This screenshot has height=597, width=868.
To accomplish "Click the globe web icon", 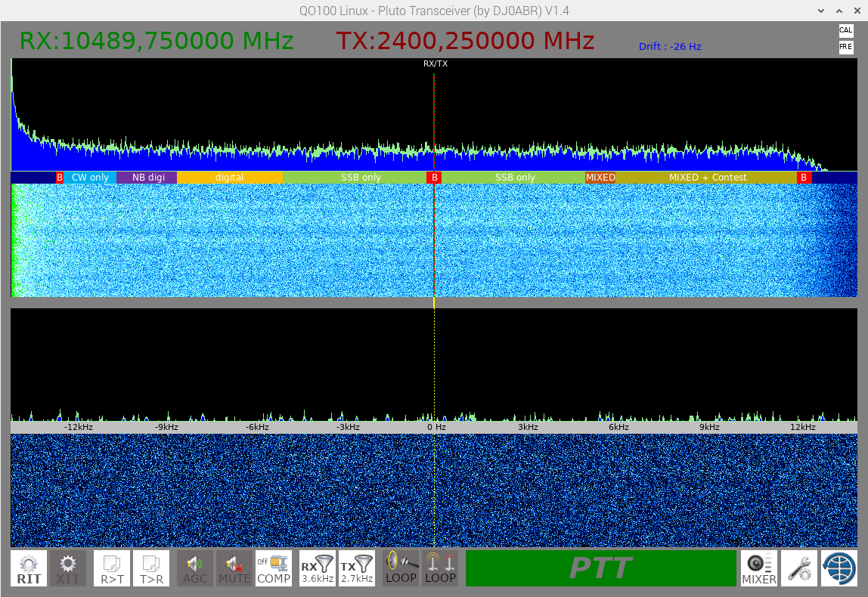I will coord(839,568).
